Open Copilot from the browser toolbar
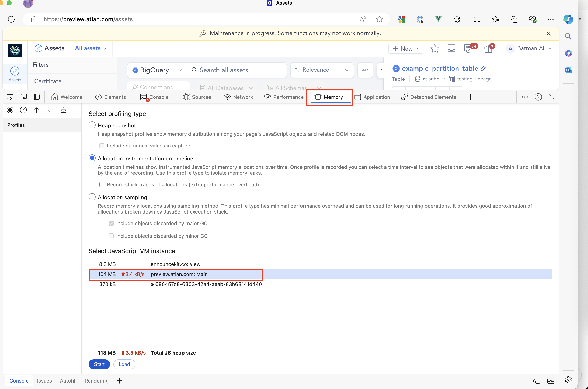This screenshot has height=389, width=588. click(568, 19)
